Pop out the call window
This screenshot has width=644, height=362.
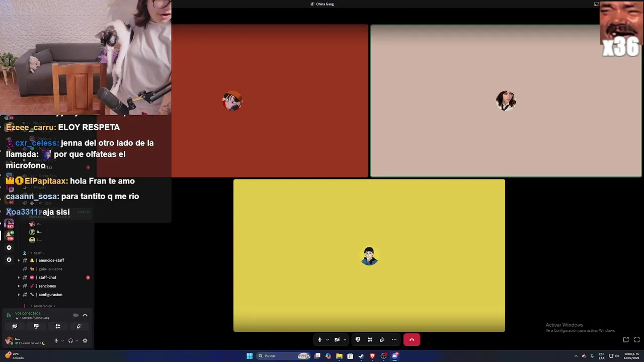click(x=626, y=340)
